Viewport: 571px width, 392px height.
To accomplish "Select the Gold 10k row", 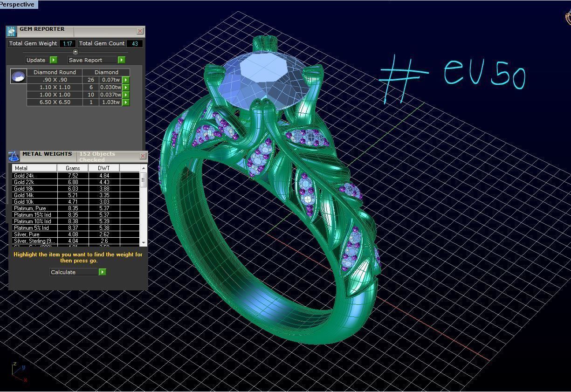I will tap(76, 202).
